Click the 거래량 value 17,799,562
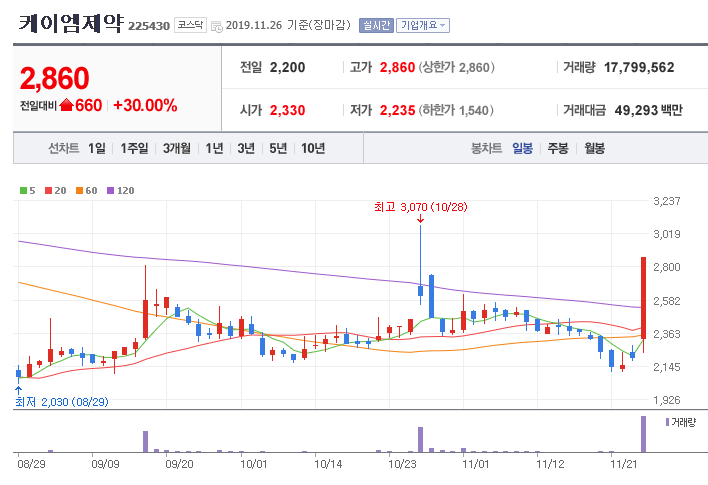The height and width of the screenshot is (485, 708). tap(639, 67)
